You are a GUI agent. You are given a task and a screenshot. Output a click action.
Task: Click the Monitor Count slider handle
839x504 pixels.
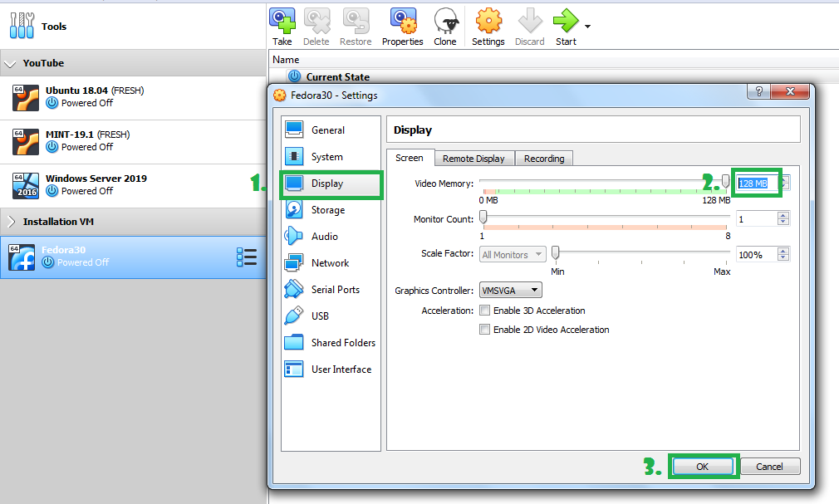483,217
